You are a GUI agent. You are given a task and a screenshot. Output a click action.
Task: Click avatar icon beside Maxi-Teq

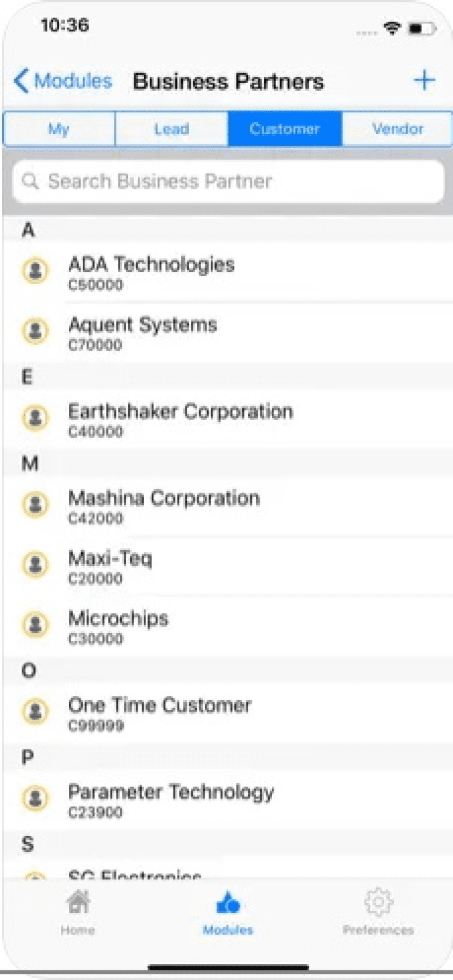35,565
